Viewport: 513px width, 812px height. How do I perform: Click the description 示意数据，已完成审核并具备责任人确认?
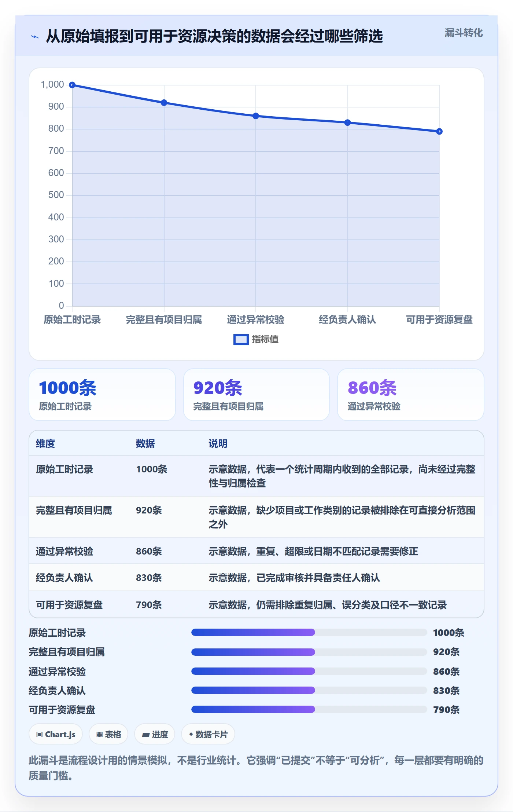pos(294,578)
